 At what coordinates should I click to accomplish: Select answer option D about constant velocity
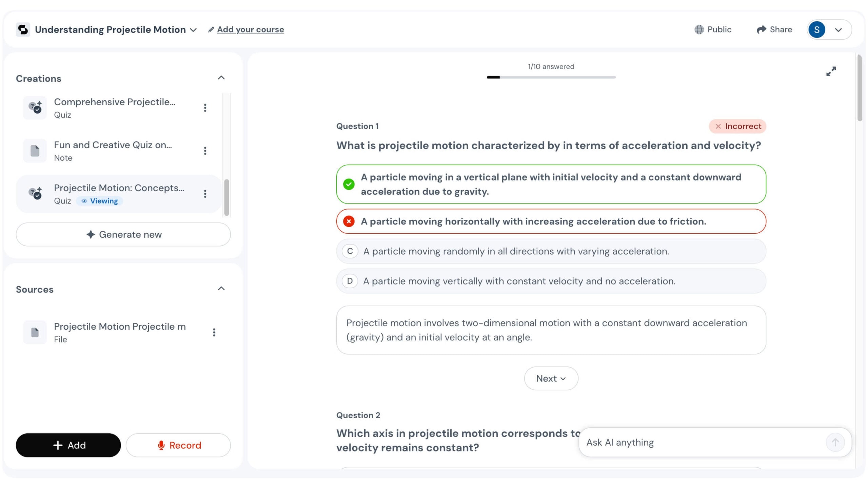coord(551,281)
